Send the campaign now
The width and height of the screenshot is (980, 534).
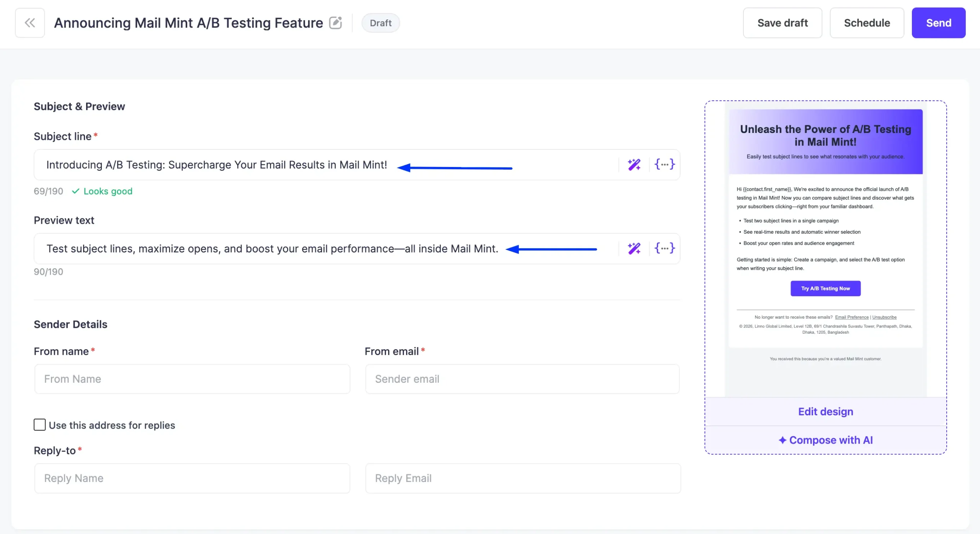939,23
